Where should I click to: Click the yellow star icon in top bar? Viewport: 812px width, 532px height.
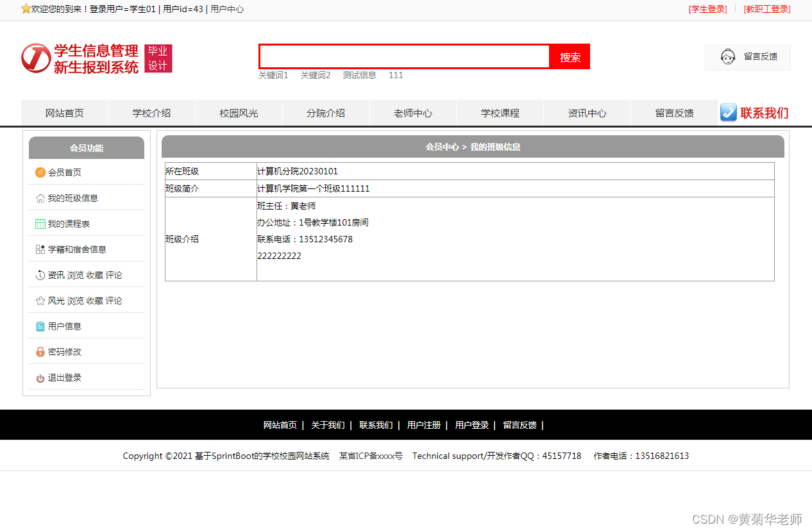tap(26, 8)
